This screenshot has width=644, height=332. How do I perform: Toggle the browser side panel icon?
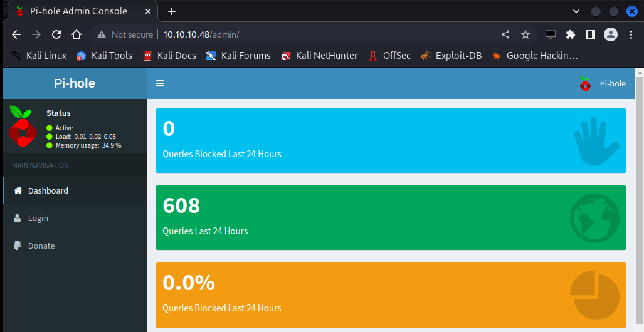(591, 34)
